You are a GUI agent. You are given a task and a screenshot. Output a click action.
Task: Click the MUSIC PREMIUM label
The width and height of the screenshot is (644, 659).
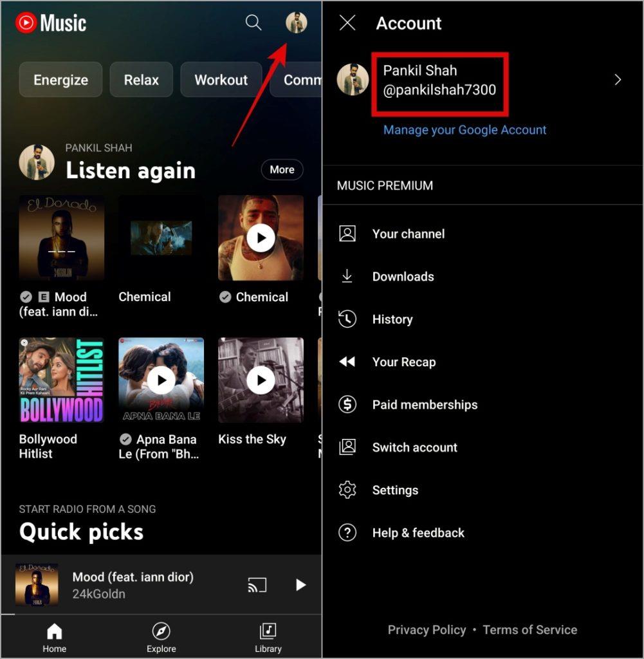(385, 185)
